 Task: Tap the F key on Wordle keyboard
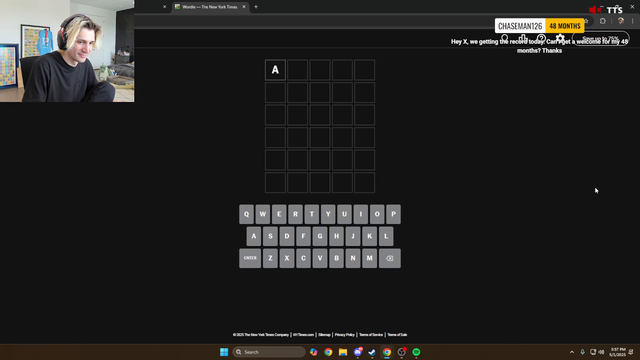pos(303,236)
